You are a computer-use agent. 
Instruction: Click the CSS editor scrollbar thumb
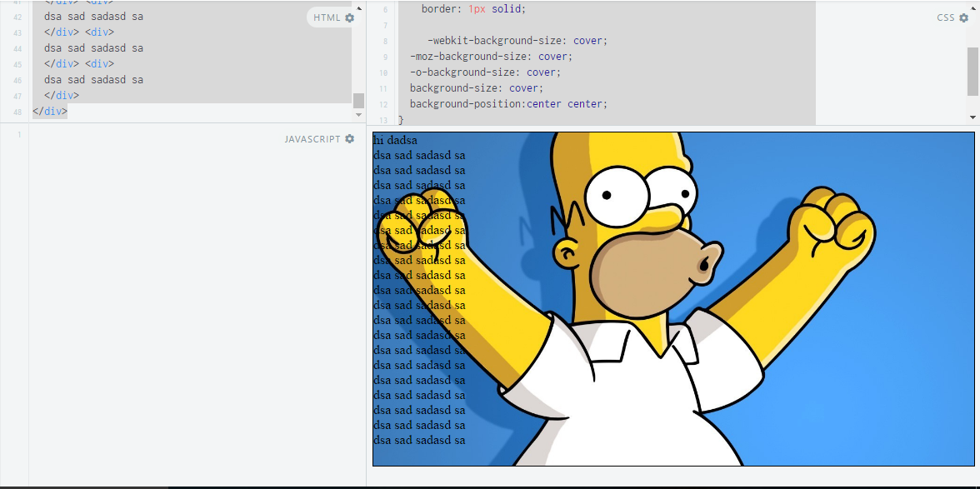click(973, 71)
